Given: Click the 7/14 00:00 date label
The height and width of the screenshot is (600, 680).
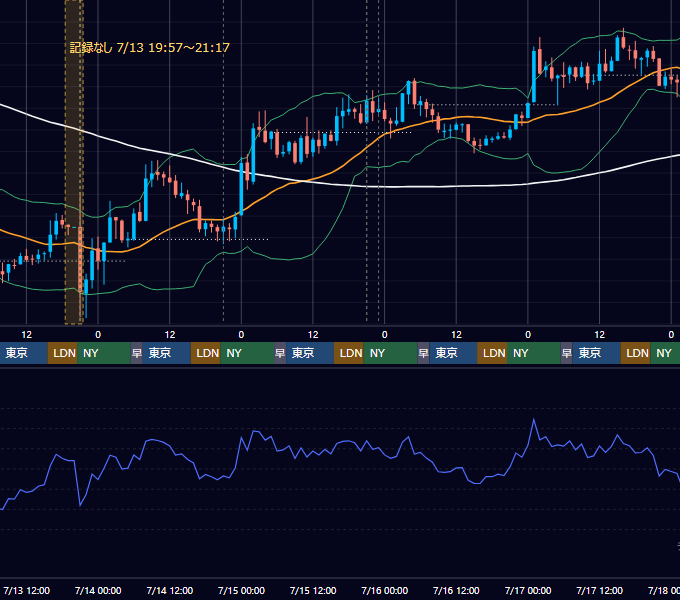Looking at the screenshot, I should (98, 590).
